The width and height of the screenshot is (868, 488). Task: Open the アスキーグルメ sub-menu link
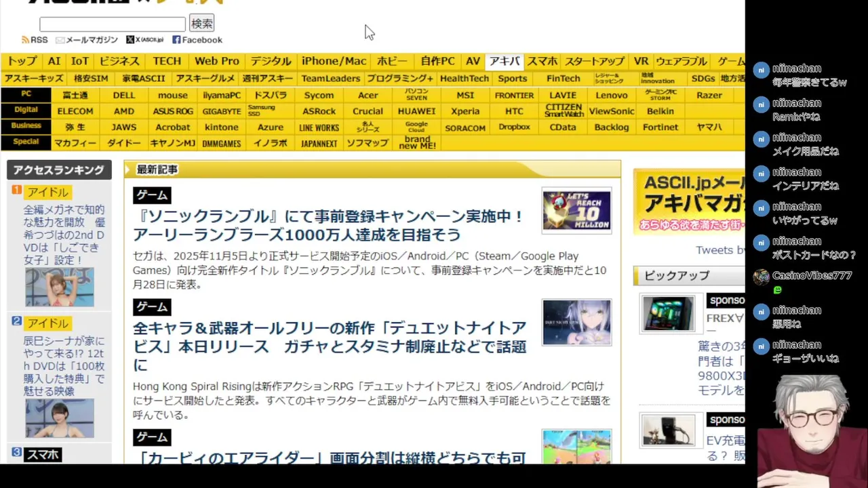pos(205,79)
